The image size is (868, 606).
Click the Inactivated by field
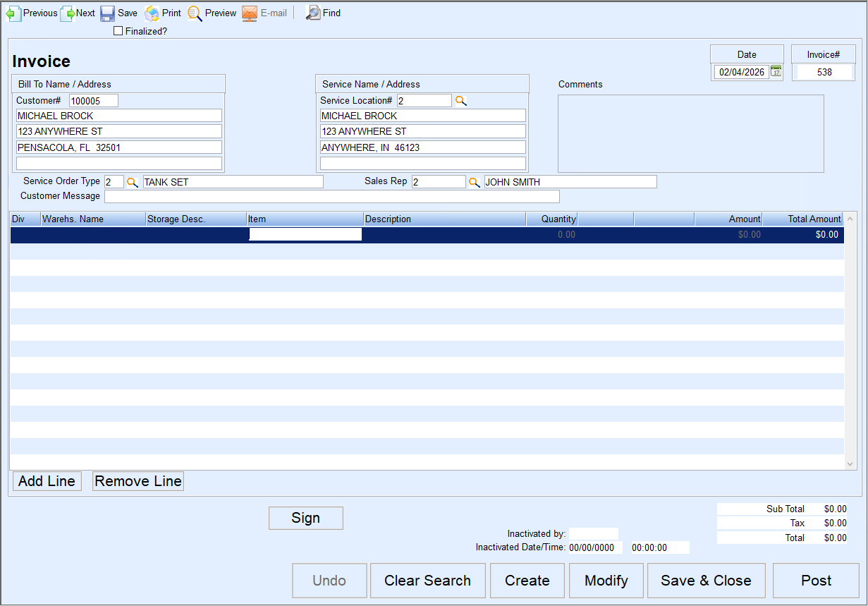(594, 534)
